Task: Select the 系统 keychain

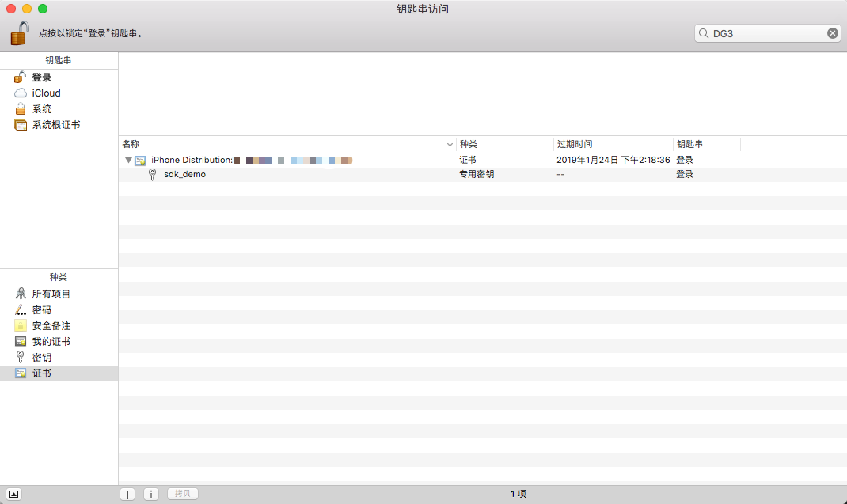Action: click(x=41, y=109)
